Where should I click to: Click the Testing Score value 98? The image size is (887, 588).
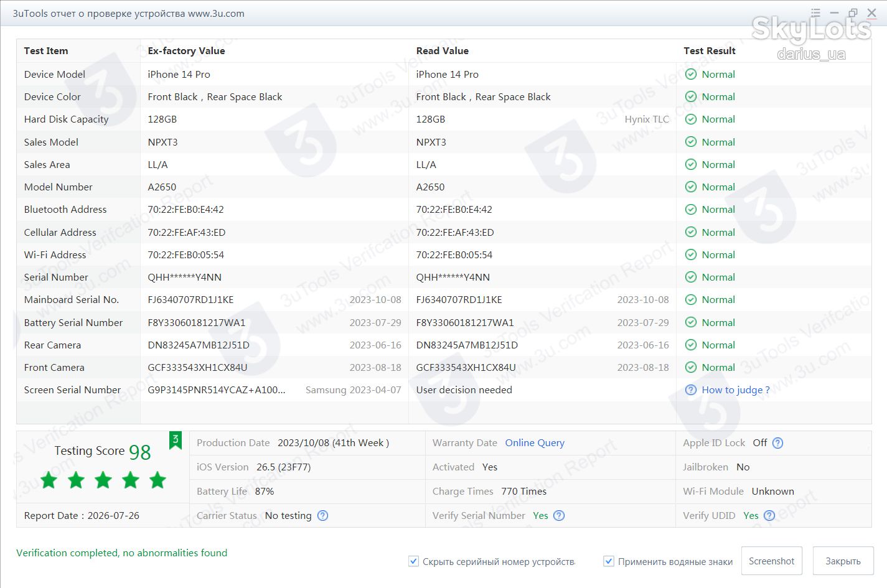pos(140,452)
